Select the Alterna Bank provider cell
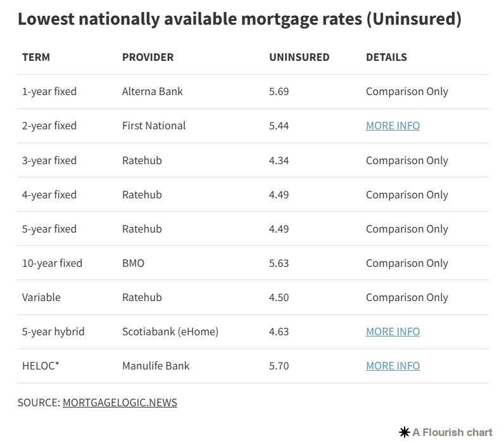 [153, 91]
